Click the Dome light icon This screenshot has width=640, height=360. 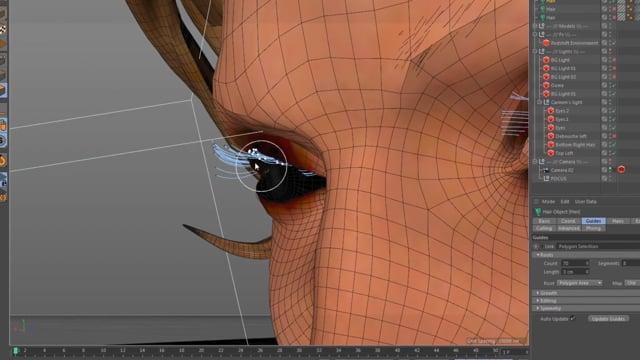(546, 85)
